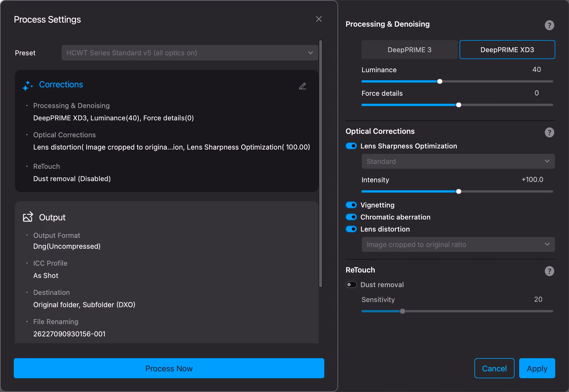This screenshot has width=569, height=392.
Task: Click the Output heading
Action: click(52, 217)
